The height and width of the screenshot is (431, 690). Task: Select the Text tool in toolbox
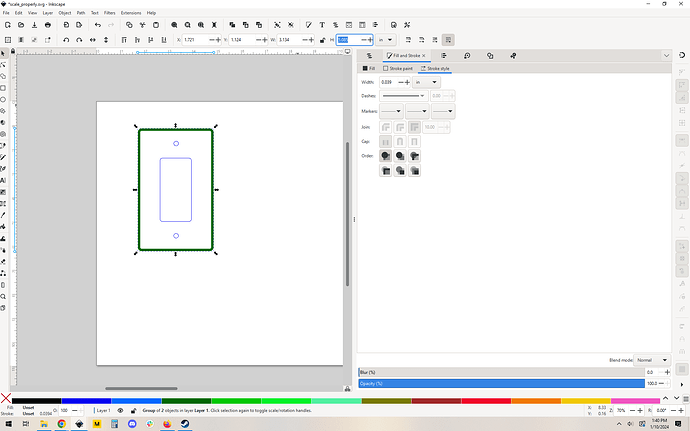(3, 181)
